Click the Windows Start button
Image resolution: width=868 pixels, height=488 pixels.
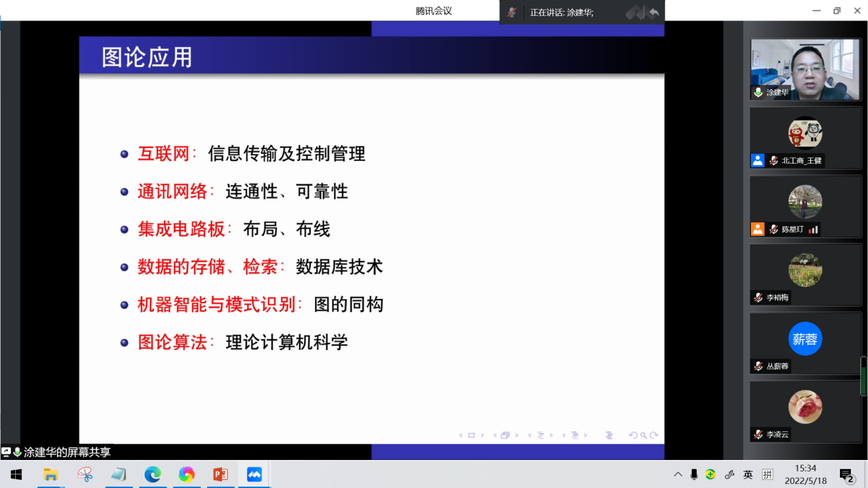click(x=16, y=474)
